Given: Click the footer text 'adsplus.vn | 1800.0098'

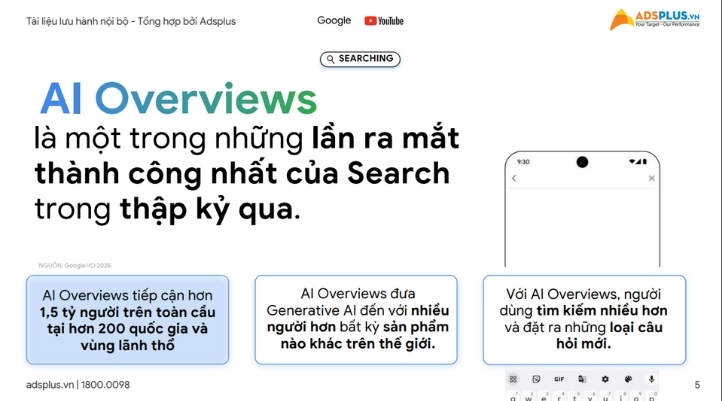Looking at the screenshot, I should (x=78, y=384).
